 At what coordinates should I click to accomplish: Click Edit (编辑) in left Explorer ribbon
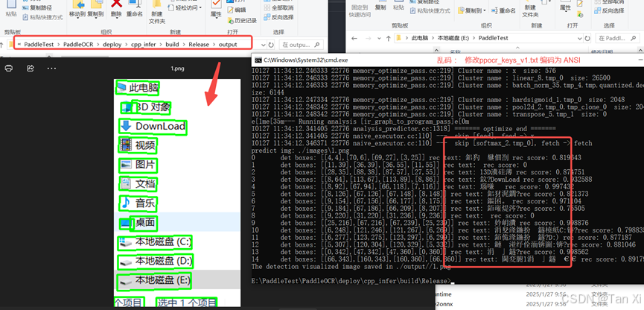237,10
